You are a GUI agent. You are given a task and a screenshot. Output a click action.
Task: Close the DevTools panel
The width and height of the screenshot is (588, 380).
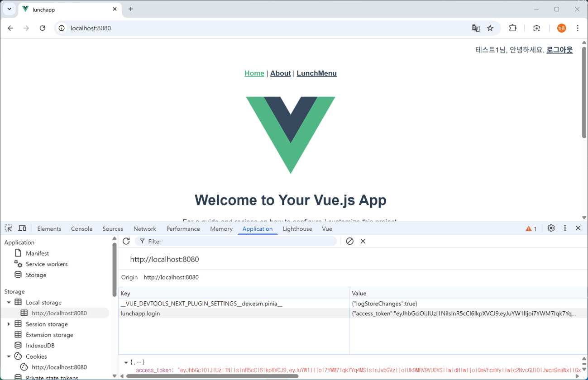578,228
